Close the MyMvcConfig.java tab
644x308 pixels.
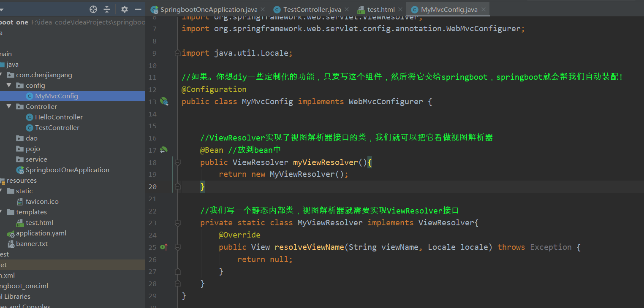[x=484, y=9]
